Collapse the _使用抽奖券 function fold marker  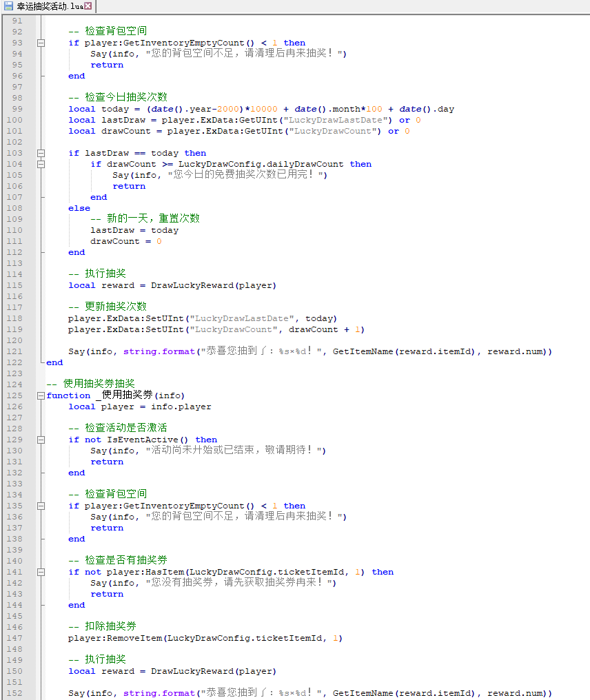pos(41,395)
